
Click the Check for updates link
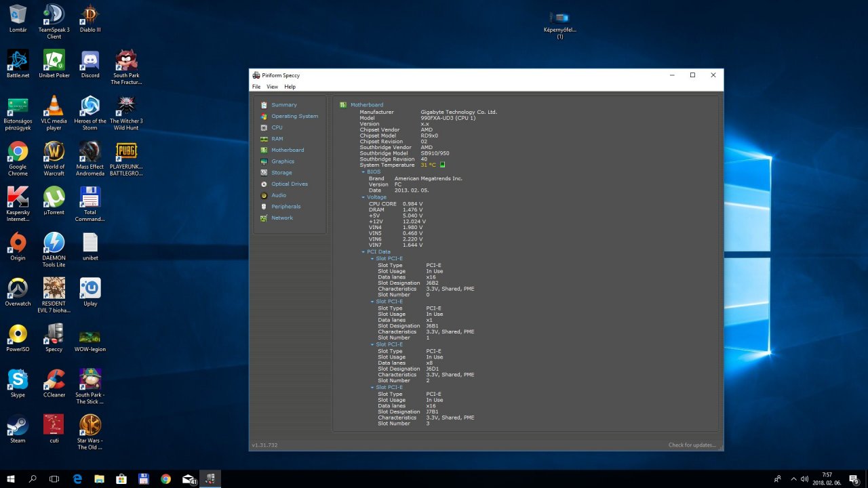pos(691,445)
